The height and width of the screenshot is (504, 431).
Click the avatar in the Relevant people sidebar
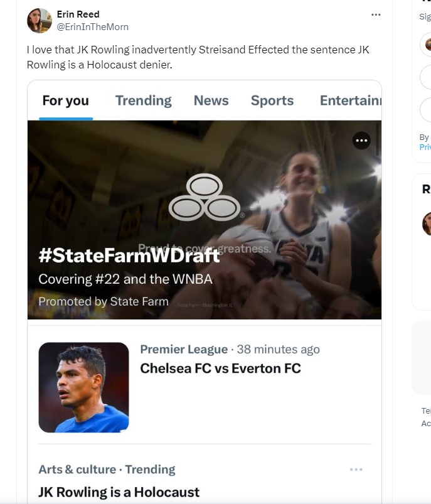tap(427, 223)
